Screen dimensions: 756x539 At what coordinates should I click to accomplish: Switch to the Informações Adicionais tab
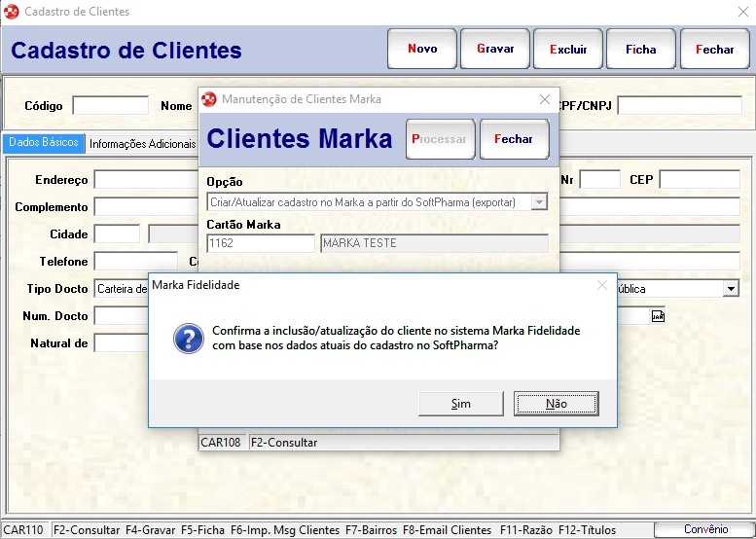143,144
